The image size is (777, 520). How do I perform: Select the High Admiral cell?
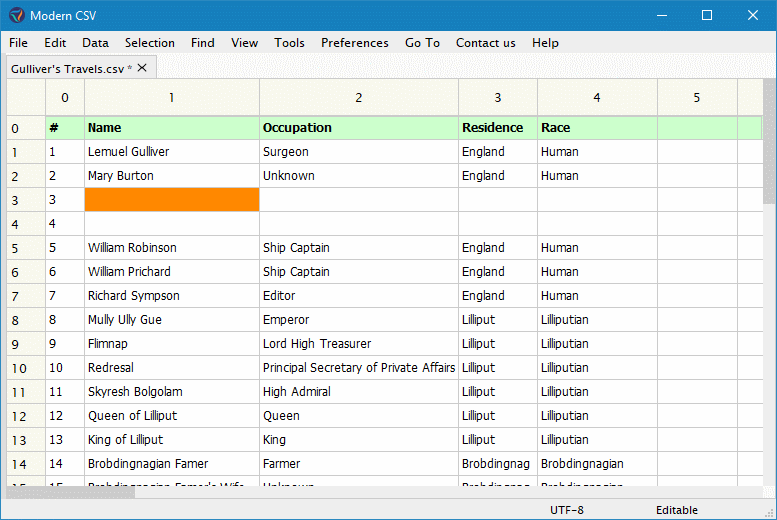359,392
